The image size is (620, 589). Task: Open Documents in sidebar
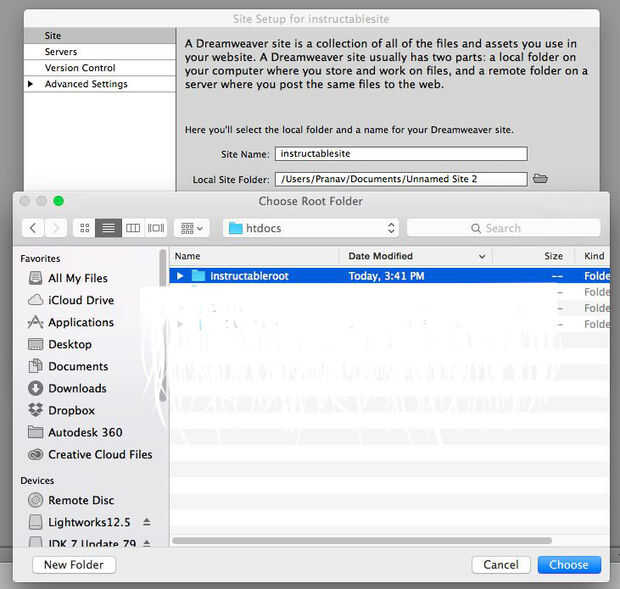[68, 366]
